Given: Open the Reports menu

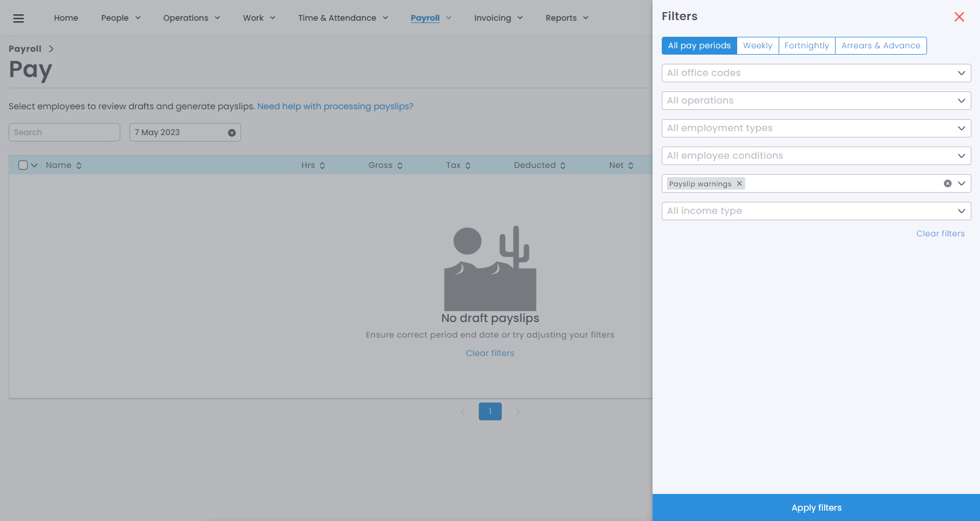Looking at the screenshot, I should click(x=567, y=18).
